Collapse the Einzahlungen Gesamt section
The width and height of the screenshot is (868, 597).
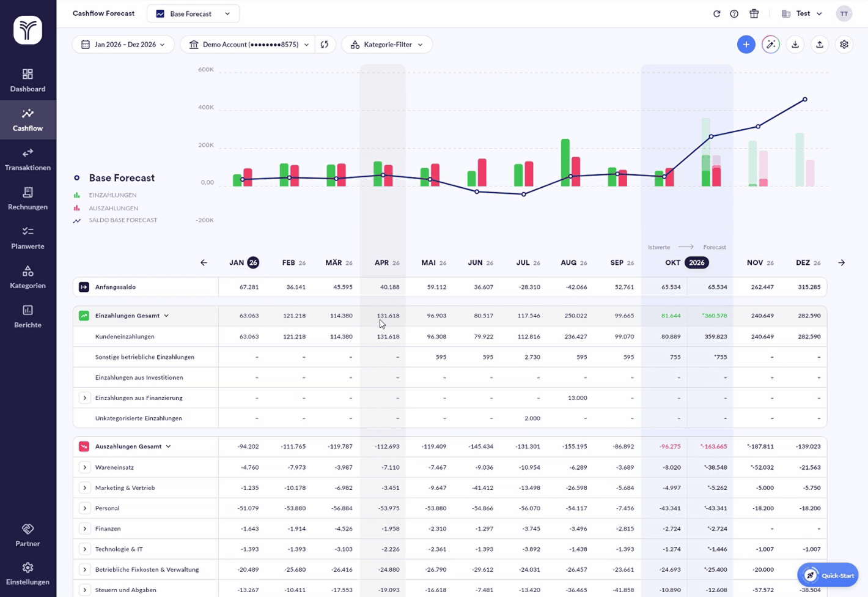(166, 316)
